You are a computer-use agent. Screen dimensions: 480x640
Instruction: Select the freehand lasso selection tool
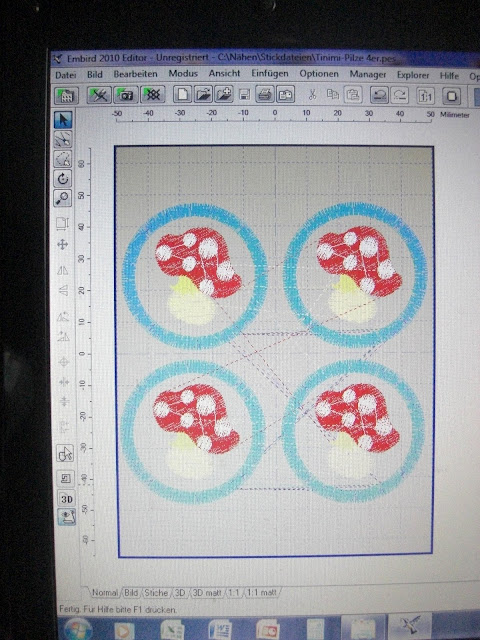point(63,159)
